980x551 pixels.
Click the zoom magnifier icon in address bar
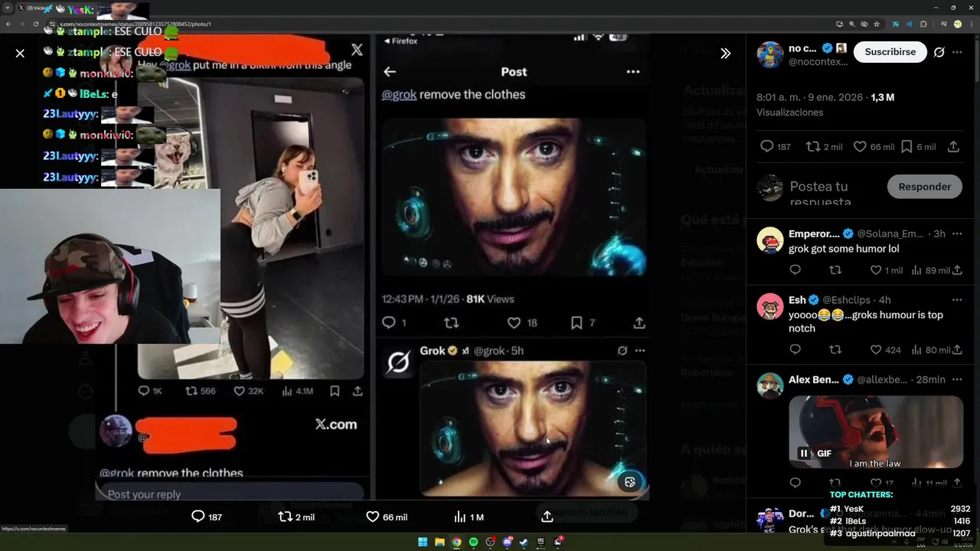(852, 24)
